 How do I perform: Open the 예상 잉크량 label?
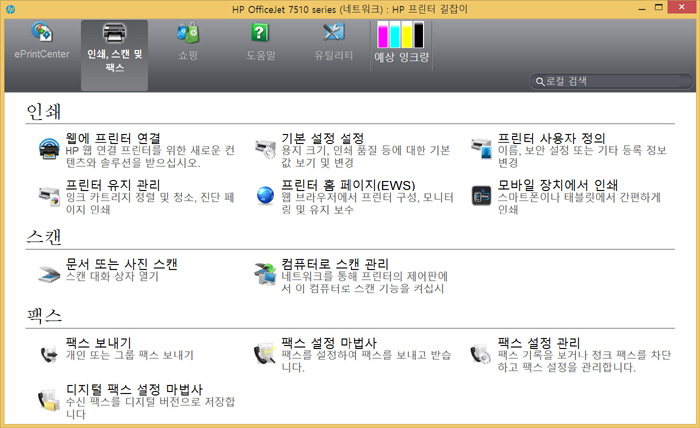pyautogui.click(x=401, y=57)
